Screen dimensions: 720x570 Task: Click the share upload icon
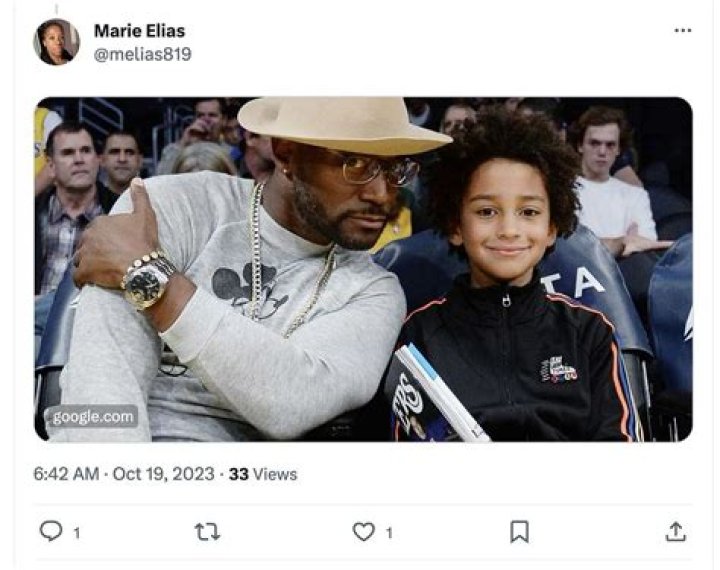tap(676, 532)
